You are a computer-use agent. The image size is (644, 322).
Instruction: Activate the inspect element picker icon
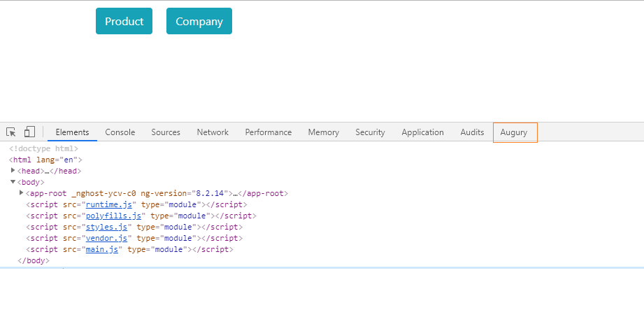[x=11, y=132]
